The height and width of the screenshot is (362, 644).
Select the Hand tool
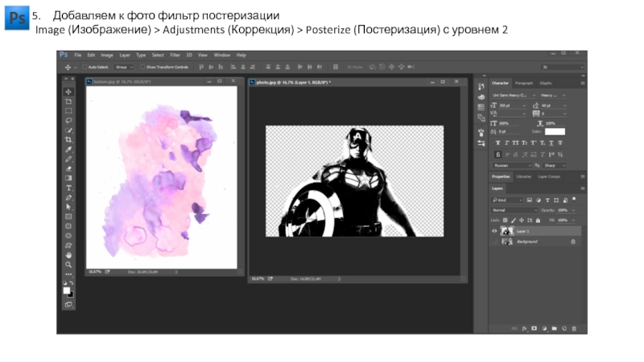click(68, 255)
